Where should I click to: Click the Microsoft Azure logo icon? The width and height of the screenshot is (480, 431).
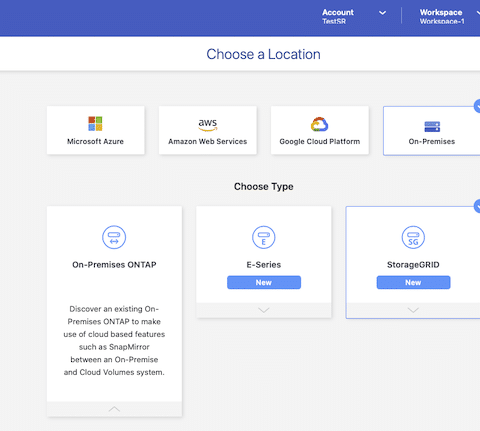95,124
